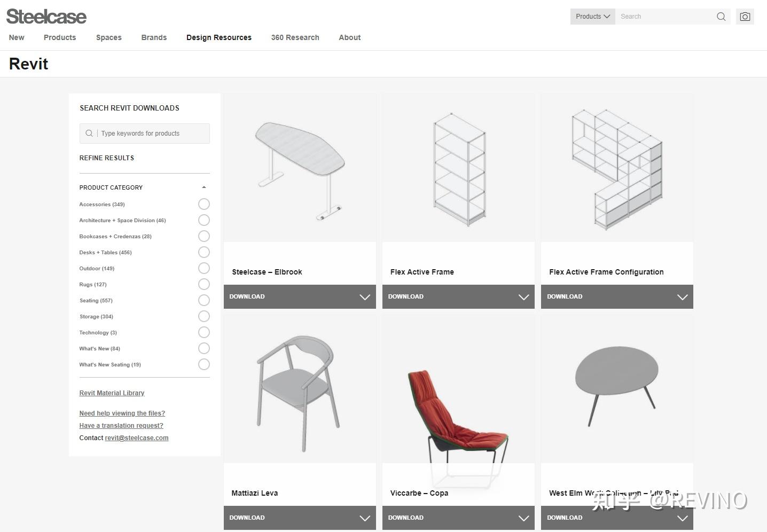Select the Accessories (349) category filter
767x532 pixels.
tap(204, 204)
